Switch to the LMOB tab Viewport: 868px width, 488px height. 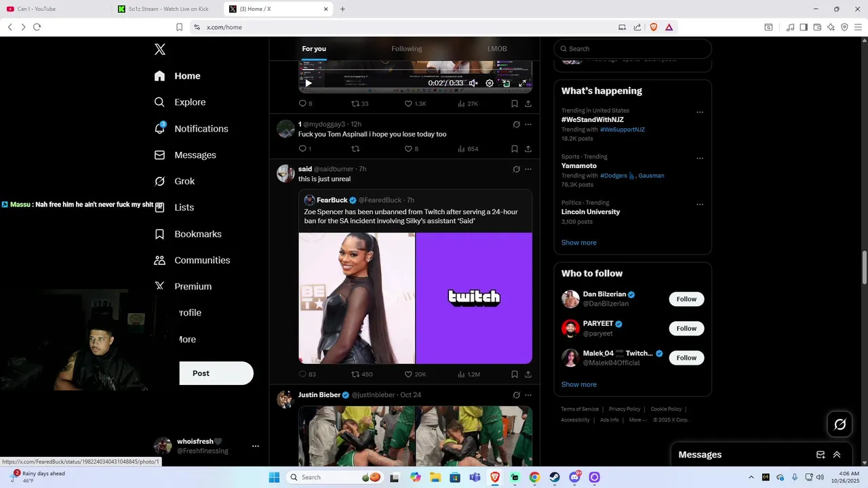pos(497,49)
